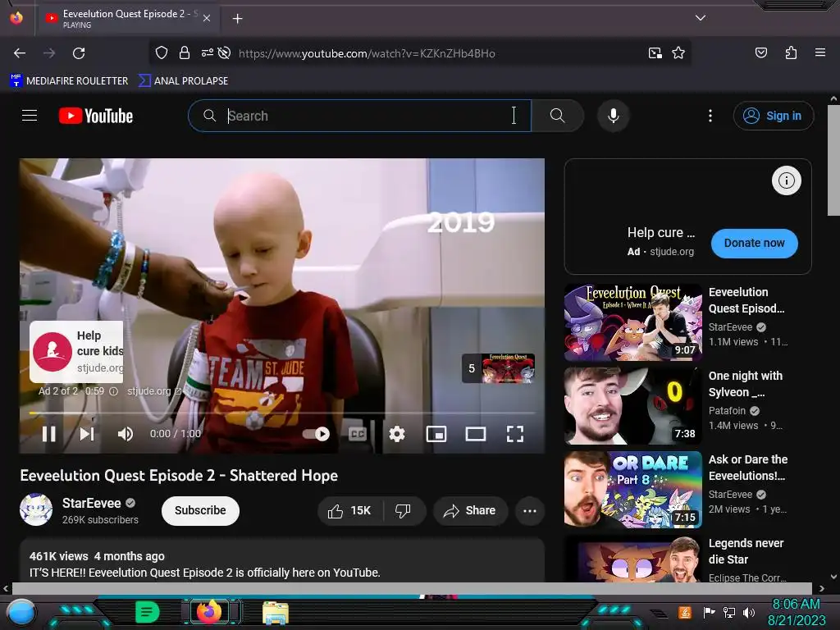This screenshot has width=840, height=630.
Task: Click the horizontal scrollbar at page bottom
Action: (412, 589)
